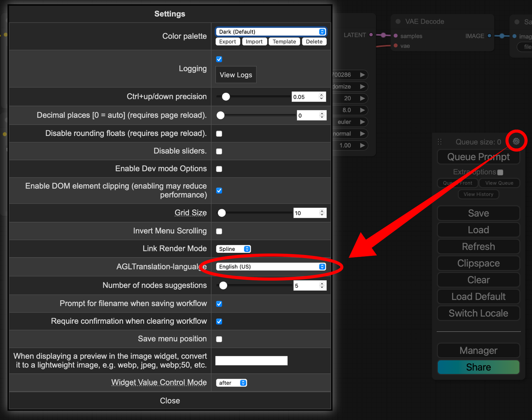This screenshot has height=420, width=532.
Task: Close the Settings dialog
Action: point(170,401)
